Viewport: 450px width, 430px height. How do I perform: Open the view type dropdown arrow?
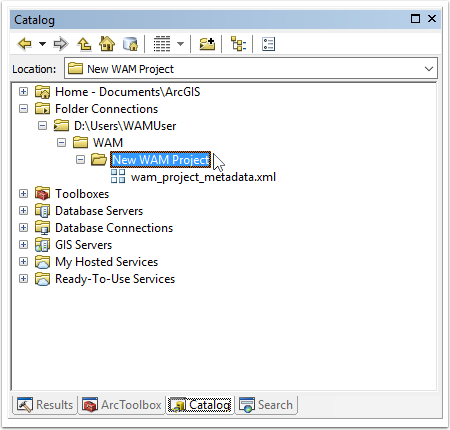point(180,44)
